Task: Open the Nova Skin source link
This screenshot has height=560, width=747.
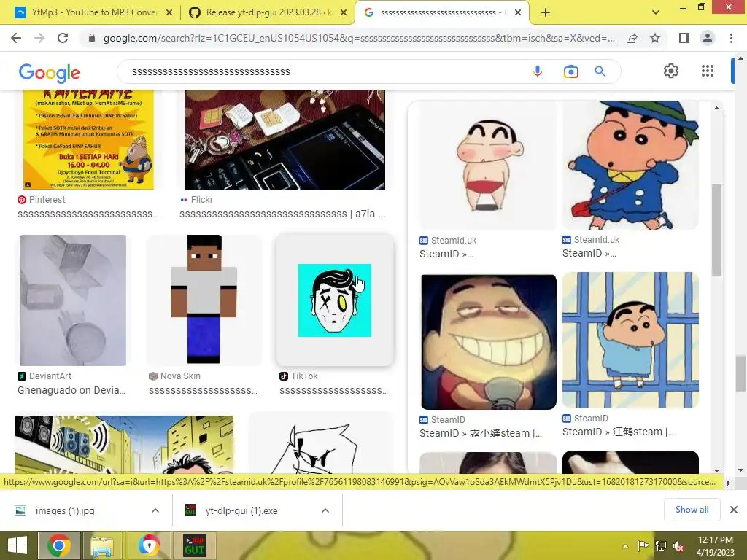Action: [x=174, y=376]
